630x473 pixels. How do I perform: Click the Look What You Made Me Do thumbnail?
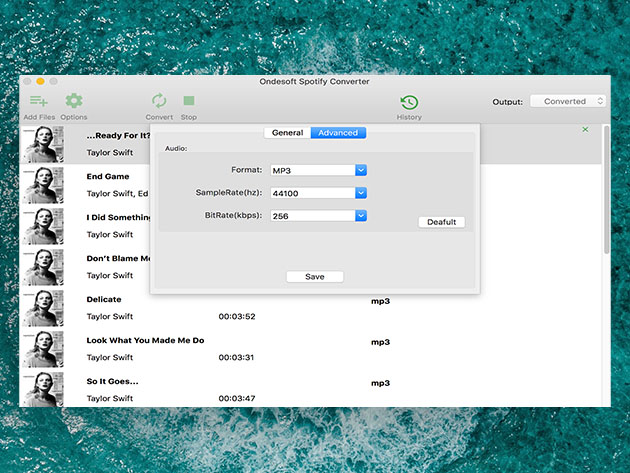coord(43,349)
